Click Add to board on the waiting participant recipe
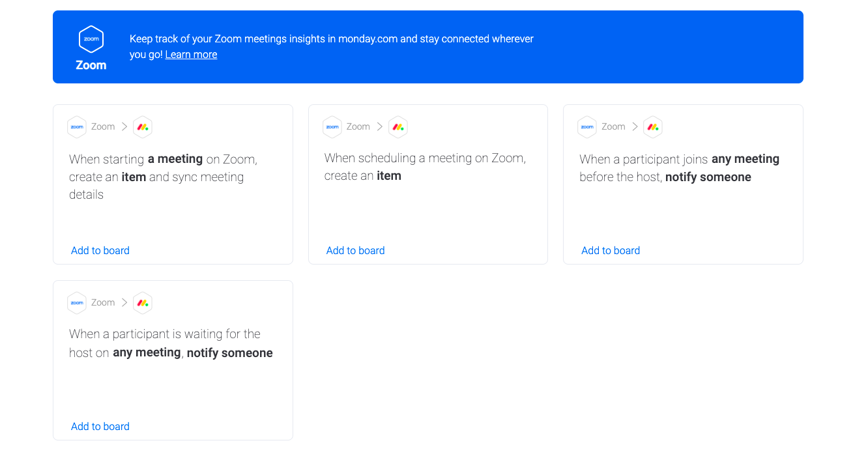 point(100,426)
